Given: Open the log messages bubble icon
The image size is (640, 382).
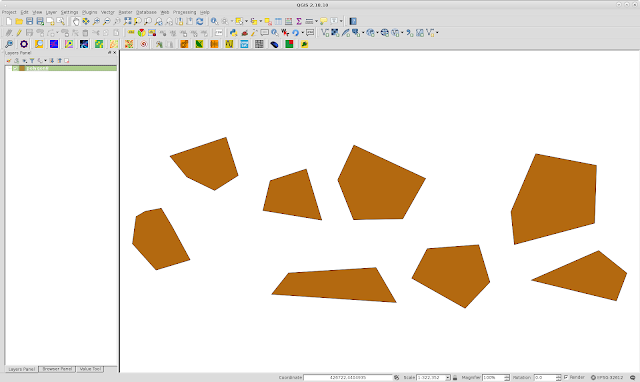Looking at the screenshot, I should [x=632, y=378].
